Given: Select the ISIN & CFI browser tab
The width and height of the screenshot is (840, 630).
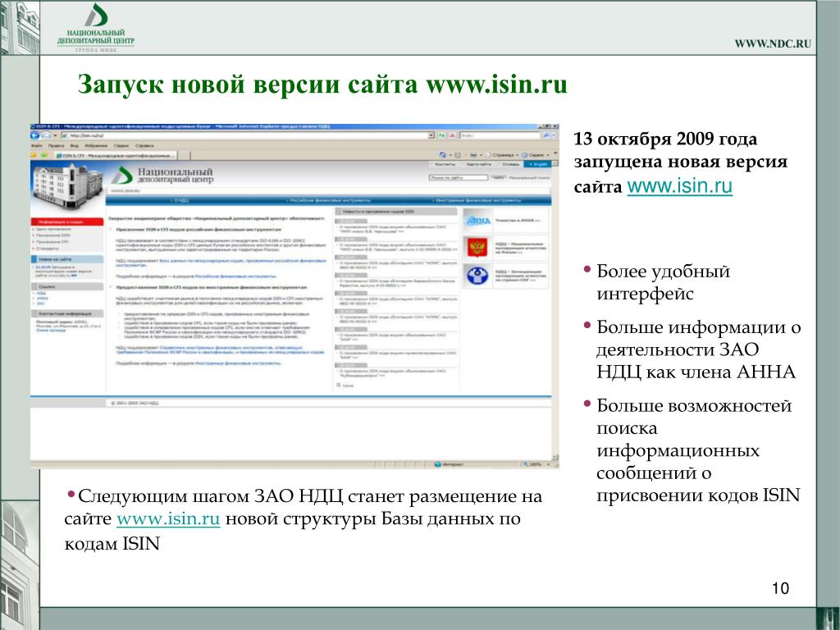Looking at the screenshot, I should (x=116, y=155).
